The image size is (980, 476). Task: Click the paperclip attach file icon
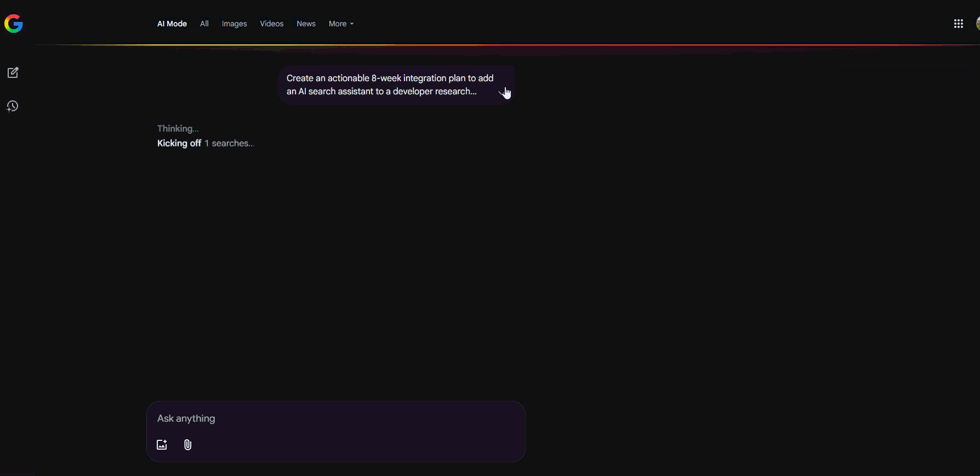187,445
